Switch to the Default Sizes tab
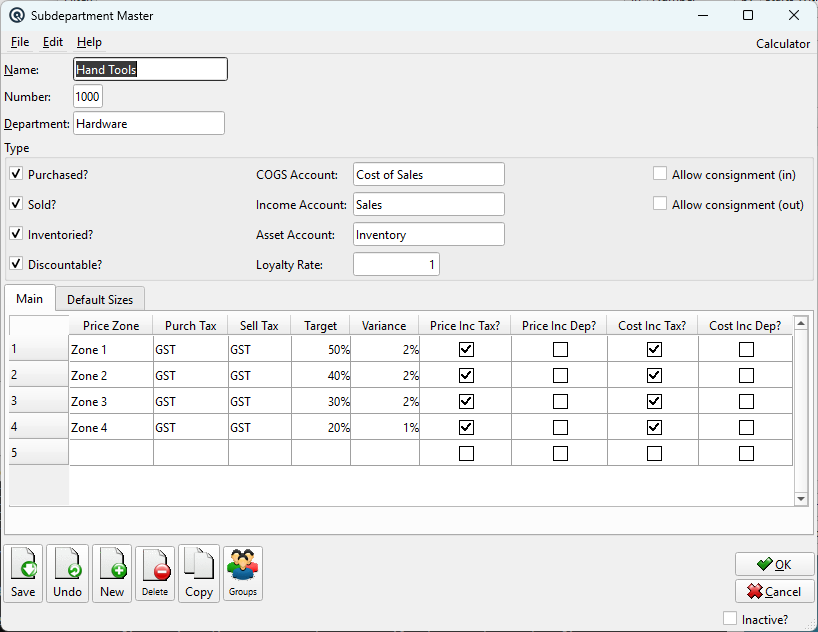This screenshot has height=632, width=818. tap(100, 300)
